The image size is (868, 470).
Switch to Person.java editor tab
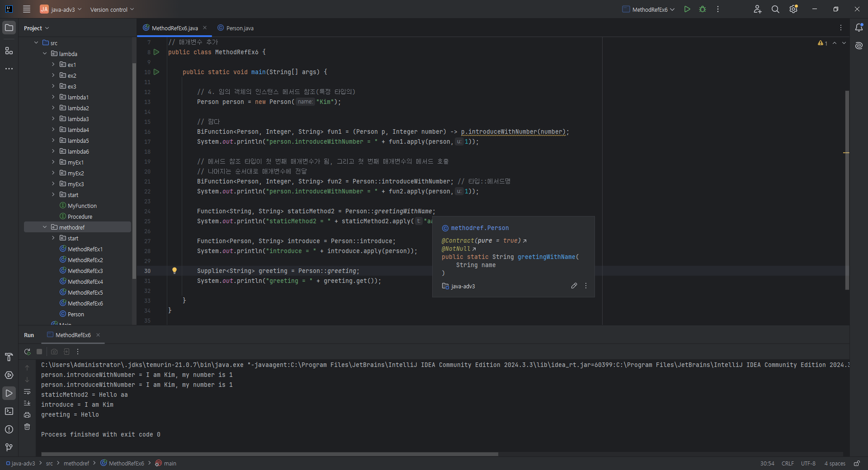pos(236,28)
